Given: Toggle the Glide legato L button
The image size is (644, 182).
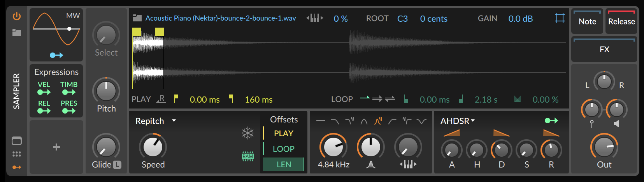Looking at the screenshot, I should [117, 165].
